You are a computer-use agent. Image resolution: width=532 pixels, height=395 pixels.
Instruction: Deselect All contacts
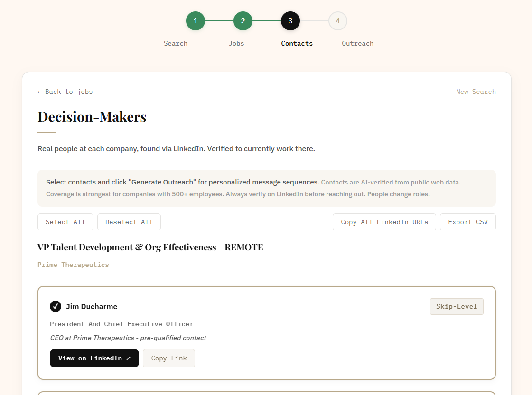point(129,222)
